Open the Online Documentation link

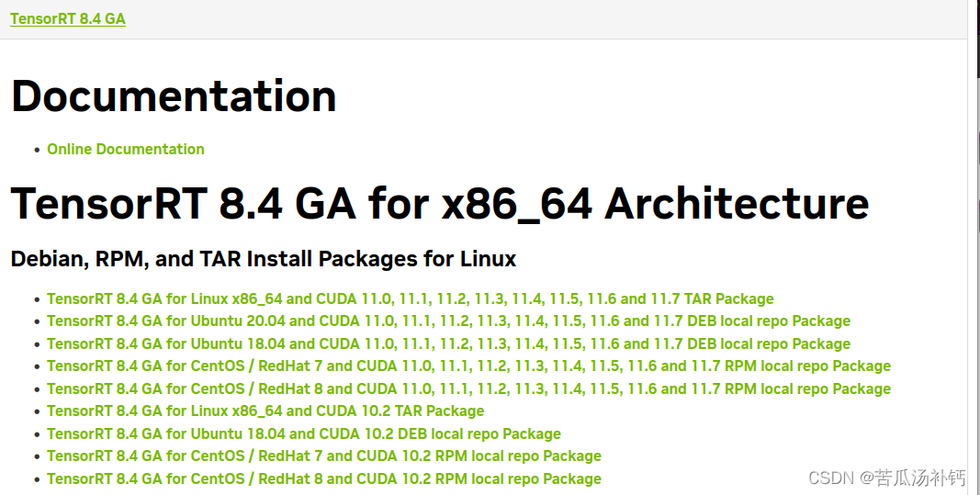click(x=126, y=150)
